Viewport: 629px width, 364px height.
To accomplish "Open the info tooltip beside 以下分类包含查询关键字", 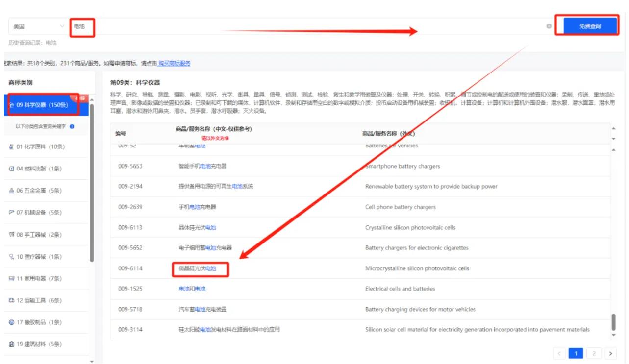I will pos(72,127).
